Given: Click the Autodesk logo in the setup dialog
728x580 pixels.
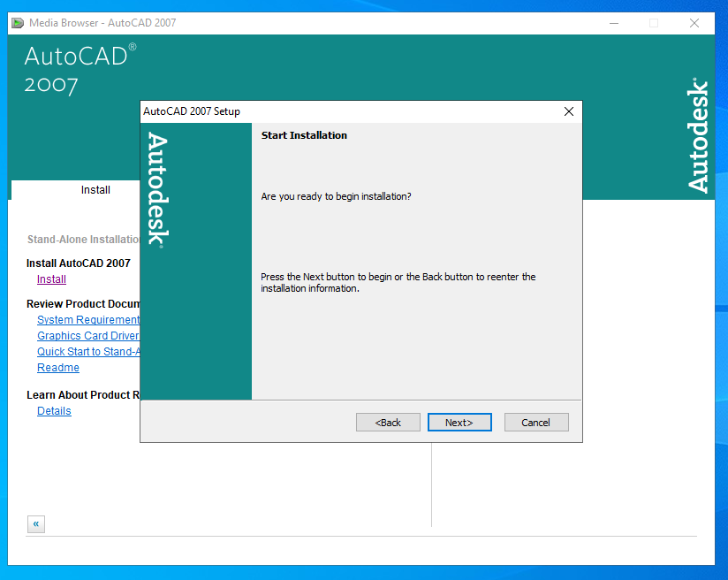Looking at the screenshot, I should [x=157, y=189].
